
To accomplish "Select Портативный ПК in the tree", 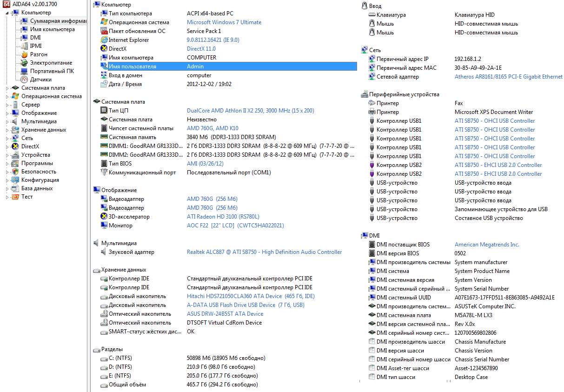I will pyautogui.click(x=52, y=71).
